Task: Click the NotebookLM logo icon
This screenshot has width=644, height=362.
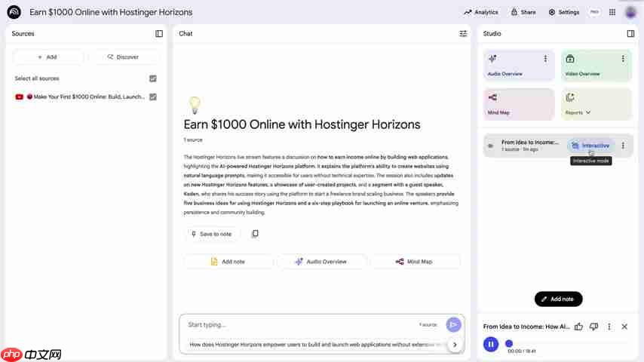Action: point(14,12)
